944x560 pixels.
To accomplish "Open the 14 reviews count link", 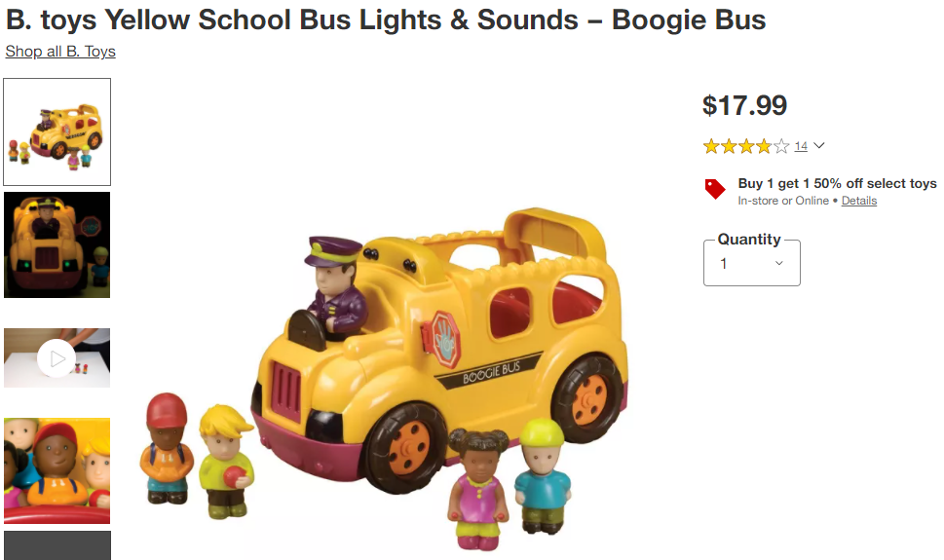I will click(801, 146).
